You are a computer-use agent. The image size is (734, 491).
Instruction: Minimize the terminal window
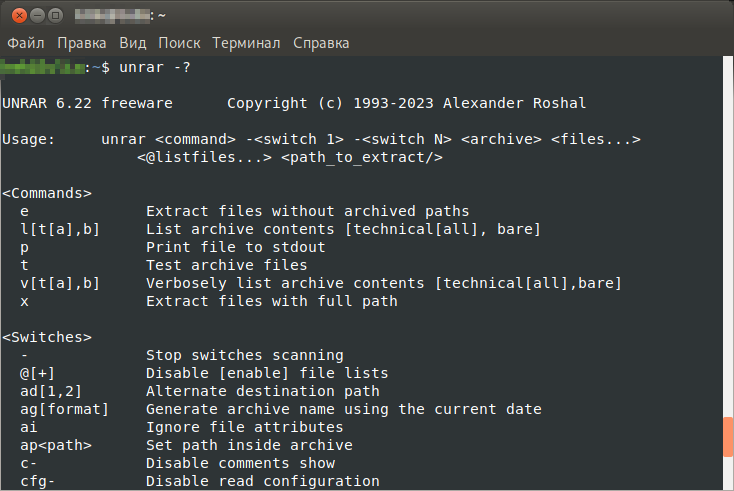37,16
